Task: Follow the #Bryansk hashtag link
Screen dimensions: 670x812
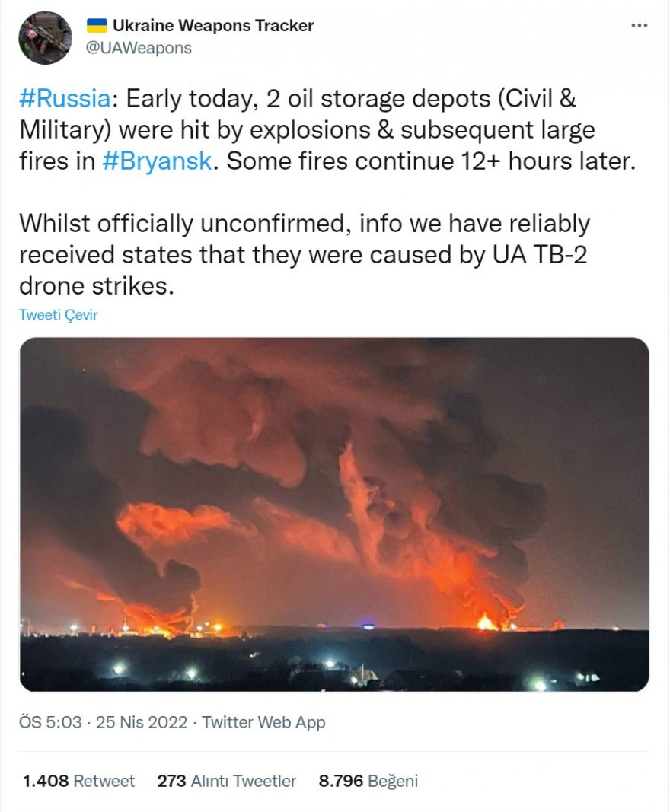Action: [x=155, y=161]
